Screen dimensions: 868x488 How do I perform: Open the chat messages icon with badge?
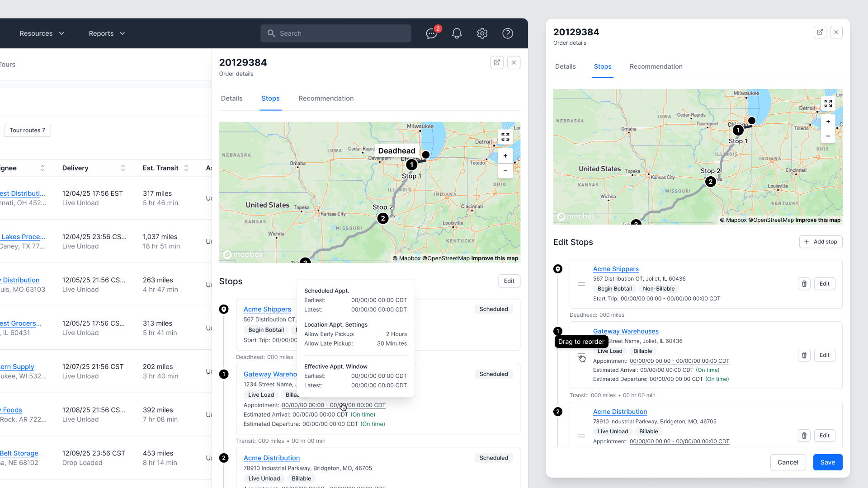[431, 33]
